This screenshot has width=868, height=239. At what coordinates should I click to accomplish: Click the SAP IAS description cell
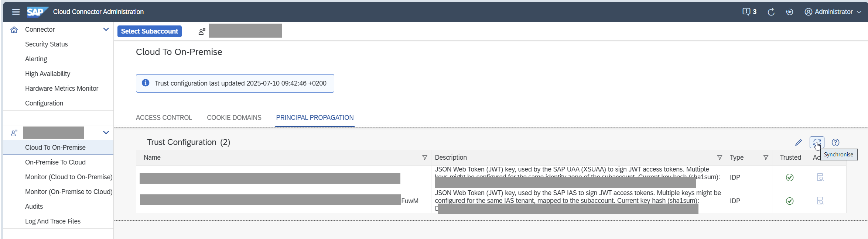[578, 201]
